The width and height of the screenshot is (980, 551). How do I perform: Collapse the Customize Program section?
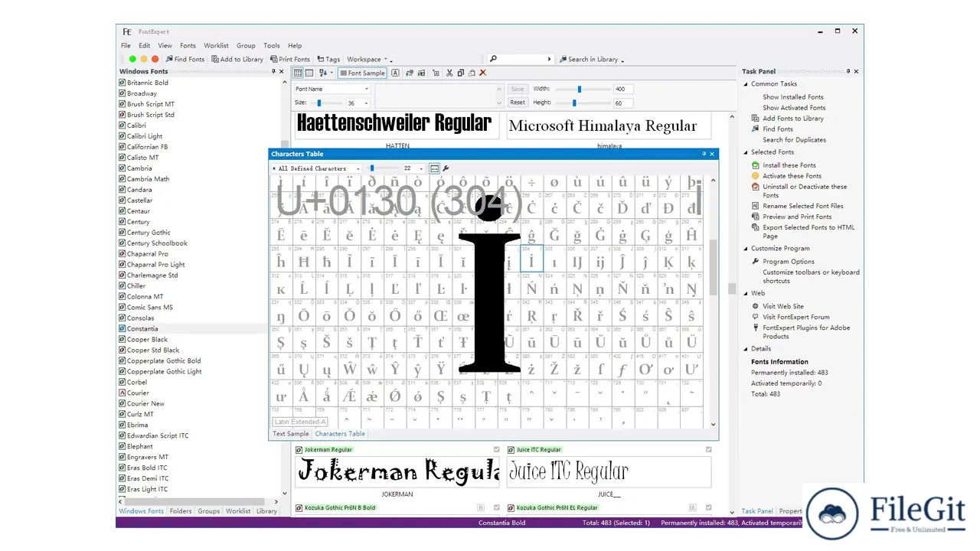746,249
